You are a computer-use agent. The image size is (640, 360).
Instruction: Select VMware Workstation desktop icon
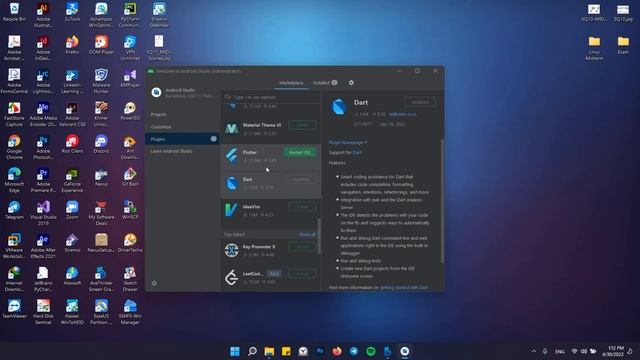(x=14, y=246)
